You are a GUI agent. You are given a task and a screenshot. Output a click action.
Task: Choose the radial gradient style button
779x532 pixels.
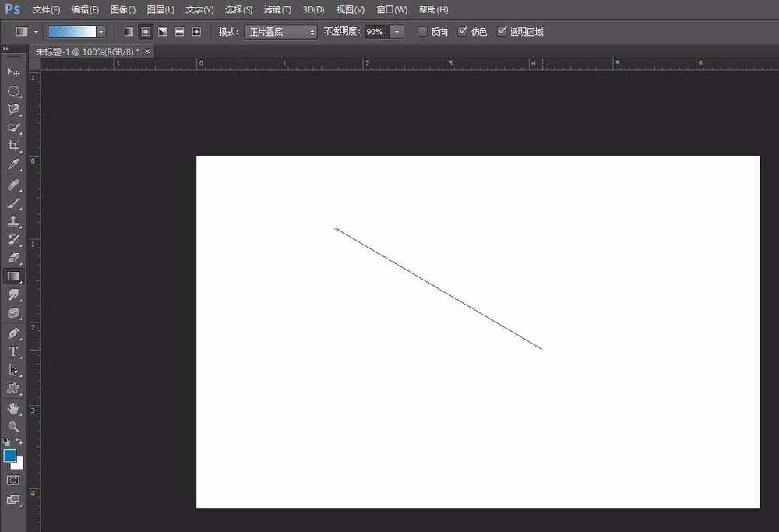146,32
